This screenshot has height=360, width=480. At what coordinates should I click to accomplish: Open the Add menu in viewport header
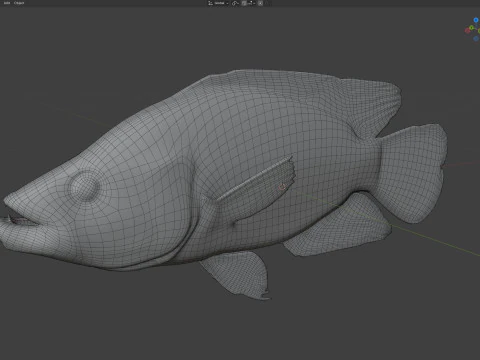[x=7, y=3]
